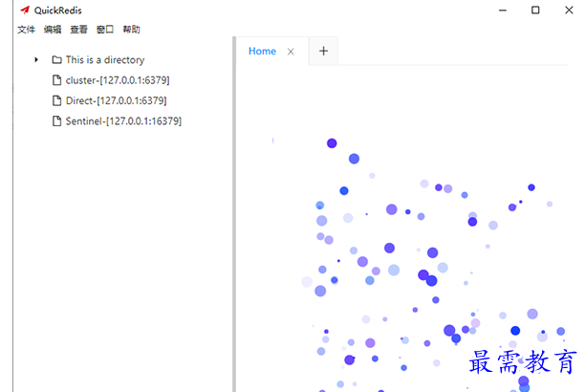Screen dimensions: 585x392
Task: Click the file icon beside Sentinel-[127.0.0.1:16379]
Action: pos(56,121)
